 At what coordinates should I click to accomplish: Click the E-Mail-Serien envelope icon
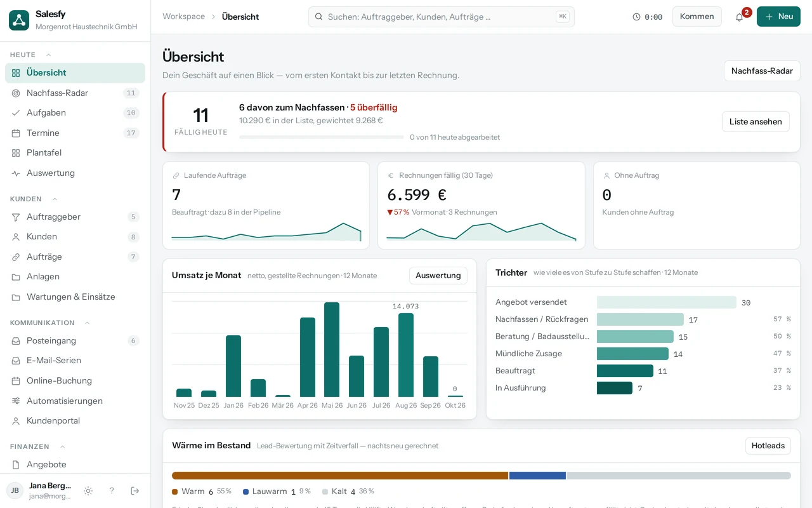tap(16, 361)
